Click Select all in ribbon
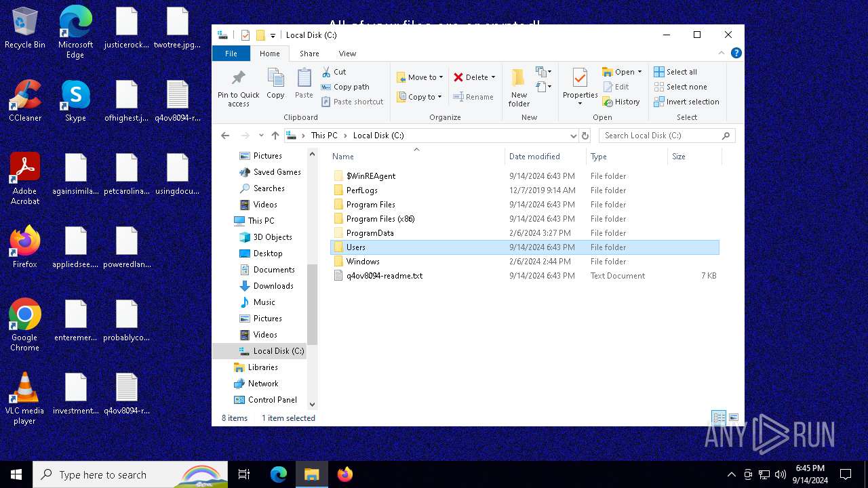 coord(675,72)
